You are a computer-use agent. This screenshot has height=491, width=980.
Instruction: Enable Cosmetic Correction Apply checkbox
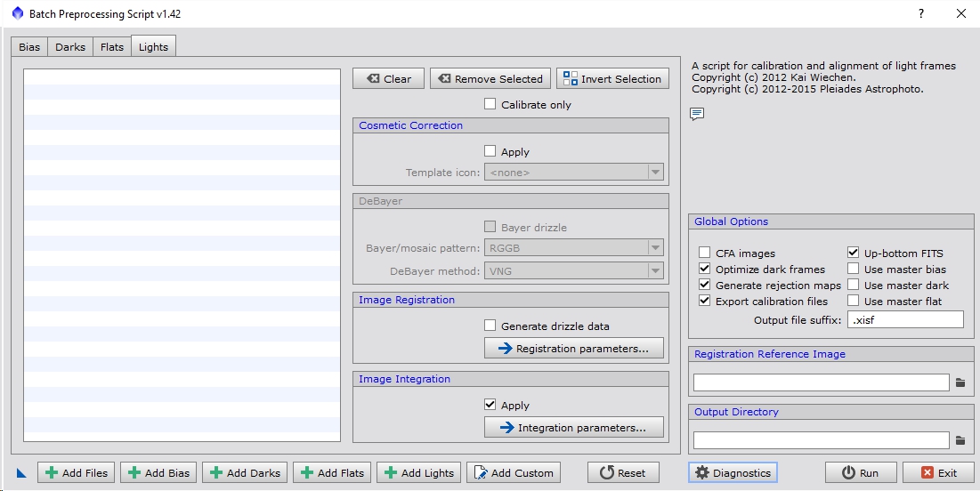(490, 151)
